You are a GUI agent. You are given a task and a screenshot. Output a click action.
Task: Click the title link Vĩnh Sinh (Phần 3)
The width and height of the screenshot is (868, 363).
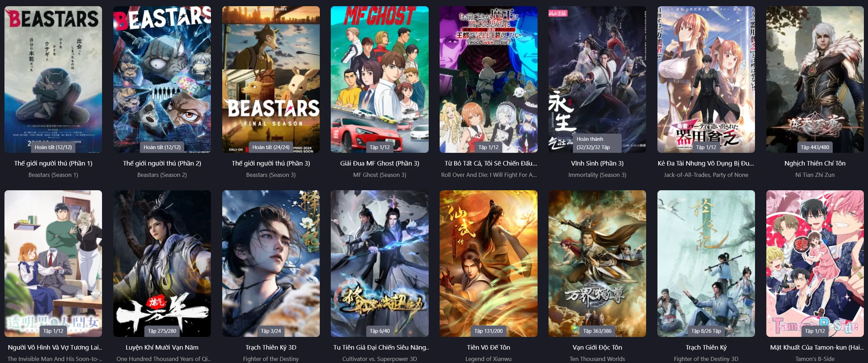pyautogui.click(x=597, y=163)
